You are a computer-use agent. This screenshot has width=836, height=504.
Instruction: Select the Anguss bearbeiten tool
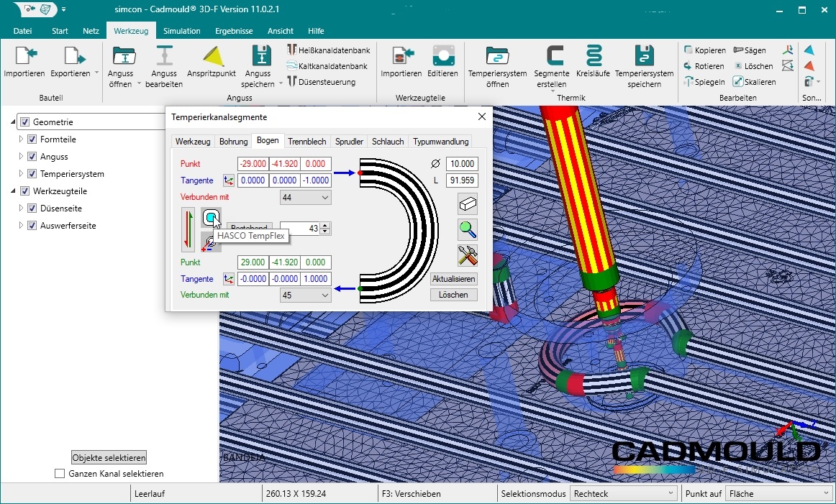164,55
